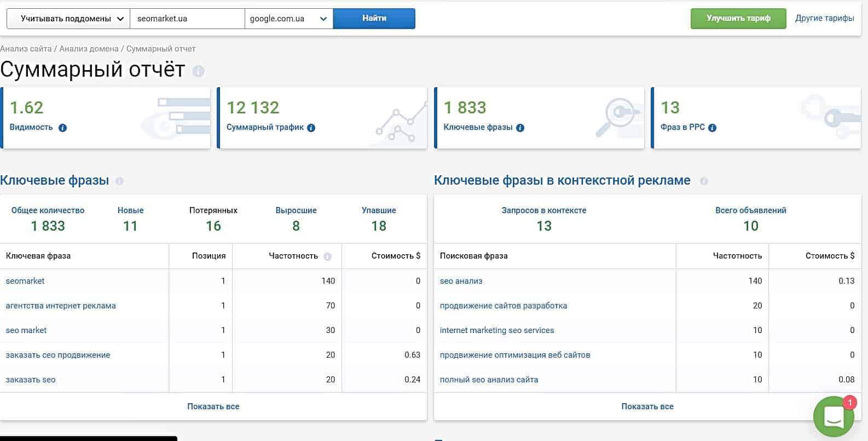Click the Суммарный трафик label

click(265, 127)
